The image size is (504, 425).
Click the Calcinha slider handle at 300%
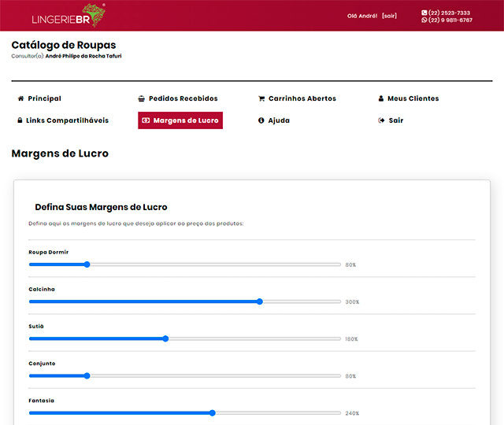[260, 301]
